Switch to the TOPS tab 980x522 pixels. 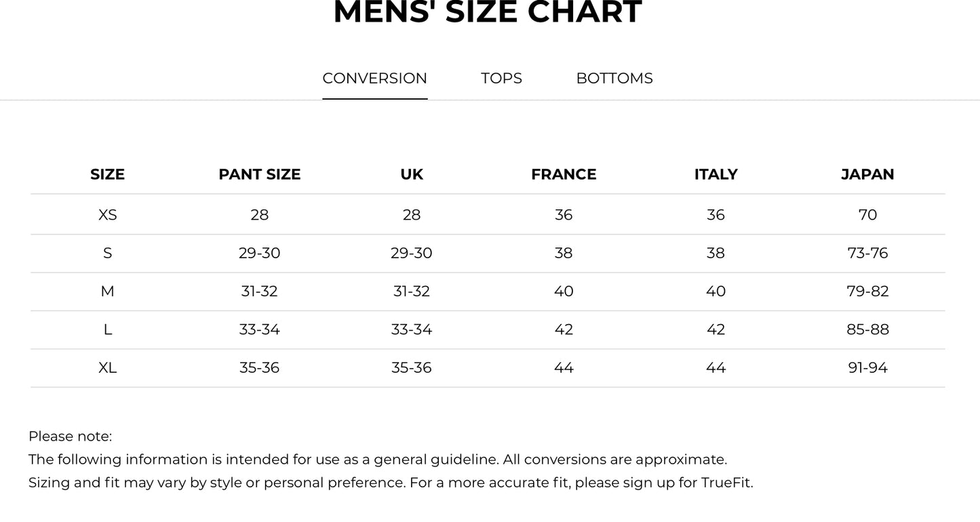[501, 79]
